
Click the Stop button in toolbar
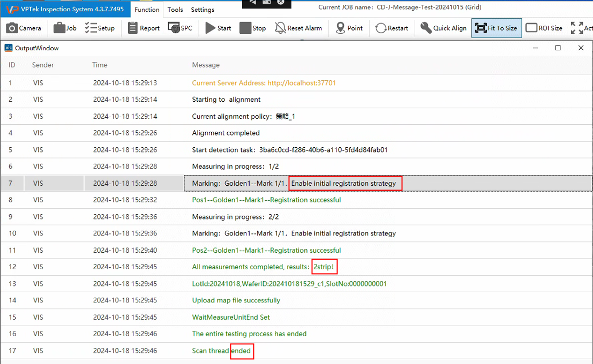tap(253, 28)
